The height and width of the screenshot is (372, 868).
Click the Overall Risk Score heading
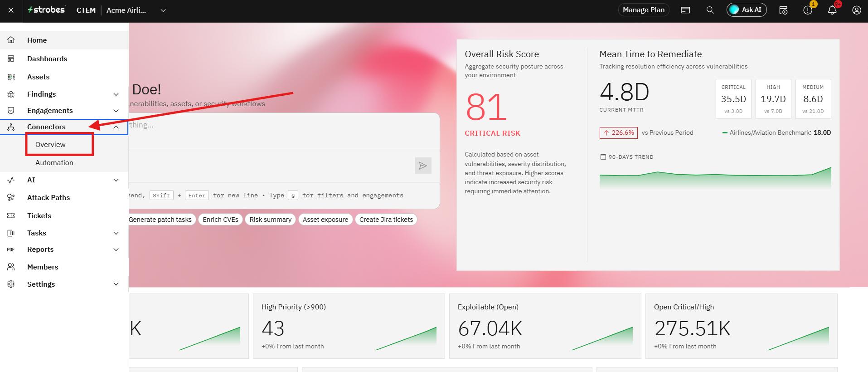[x=502, y=54]
